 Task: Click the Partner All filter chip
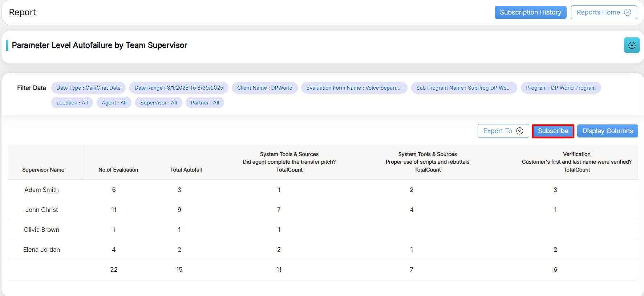coord(204,103)
